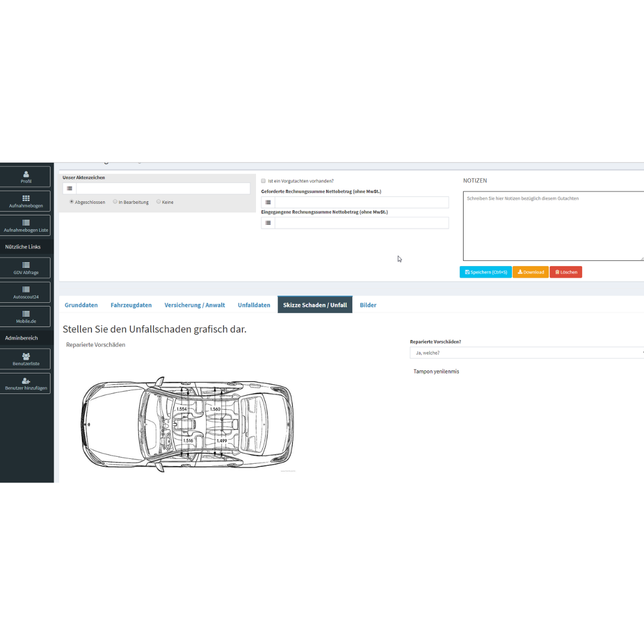Switch to the Bilder tab

pyautogui.click(x=368, y=305)
